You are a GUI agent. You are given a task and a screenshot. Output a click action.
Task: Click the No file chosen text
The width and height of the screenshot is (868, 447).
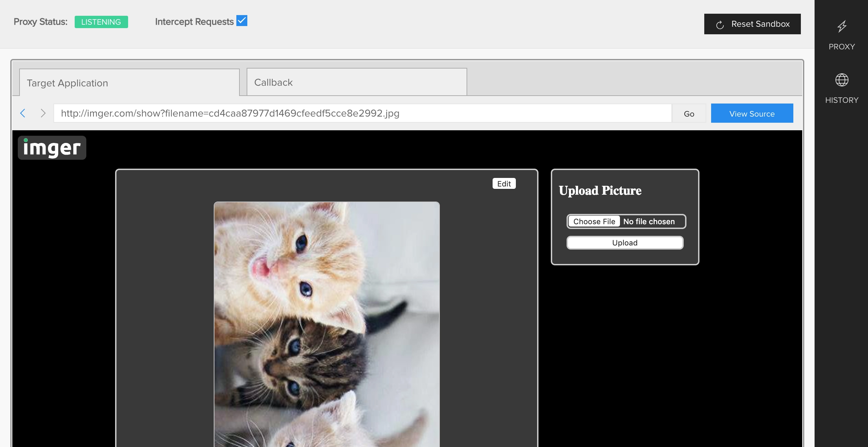(649, 221)
